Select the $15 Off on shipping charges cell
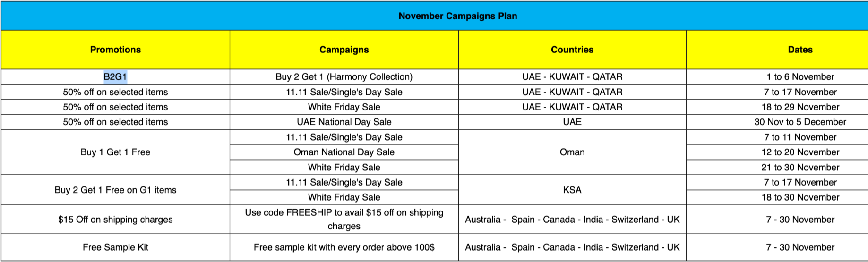The width and height of the screenshot is (868, 262). point(115,220)
